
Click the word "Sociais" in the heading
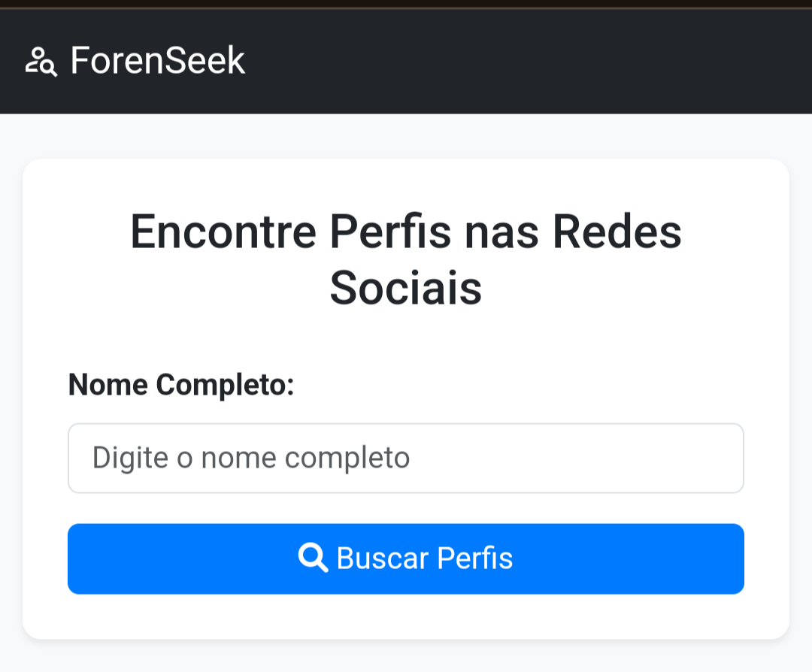tap(406, 288)
